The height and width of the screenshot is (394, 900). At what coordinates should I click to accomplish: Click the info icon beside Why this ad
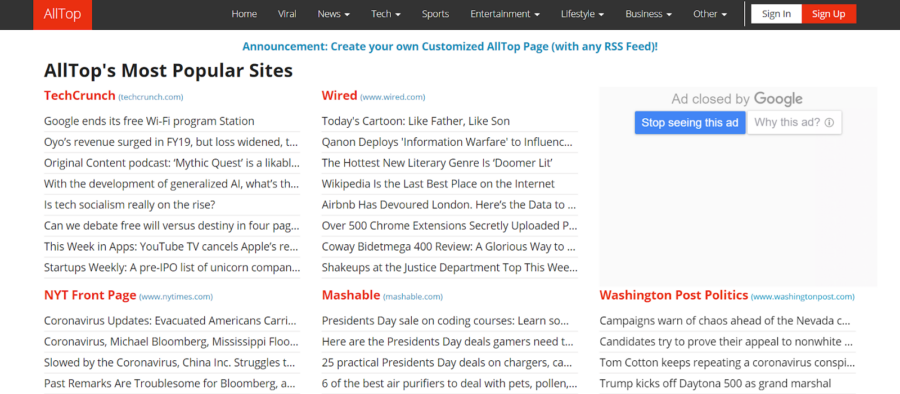tap(829, 122)
